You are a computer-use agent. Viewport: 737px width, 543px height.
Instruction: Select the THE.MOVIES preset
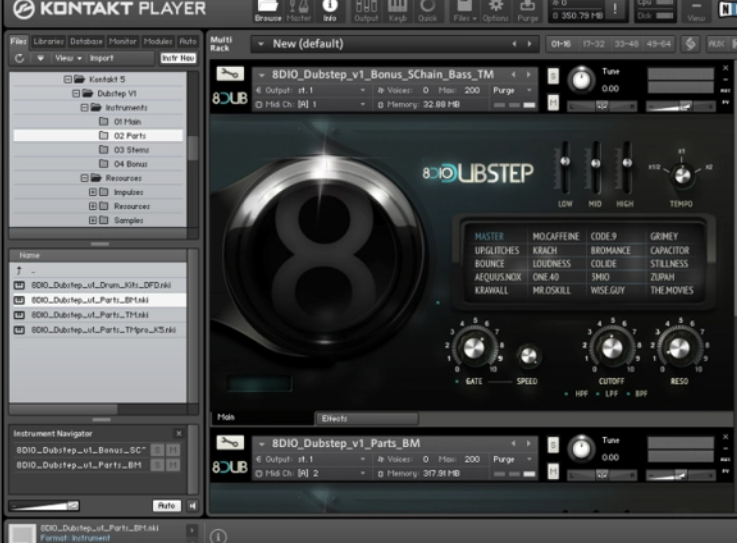(x=672, y=291)
